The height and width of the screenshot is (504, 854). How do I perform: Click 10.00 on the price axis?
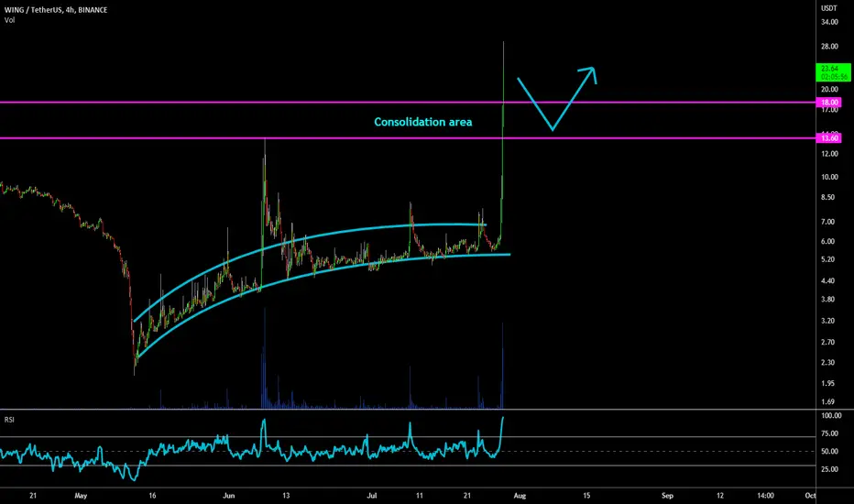coord(829,177)
